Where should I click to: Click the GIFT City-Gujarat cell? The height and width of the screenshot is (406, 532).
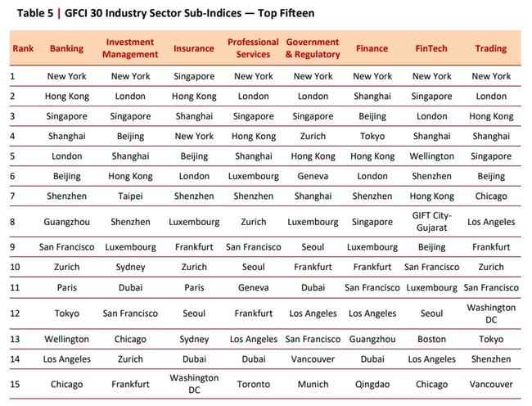pos(431,222)
